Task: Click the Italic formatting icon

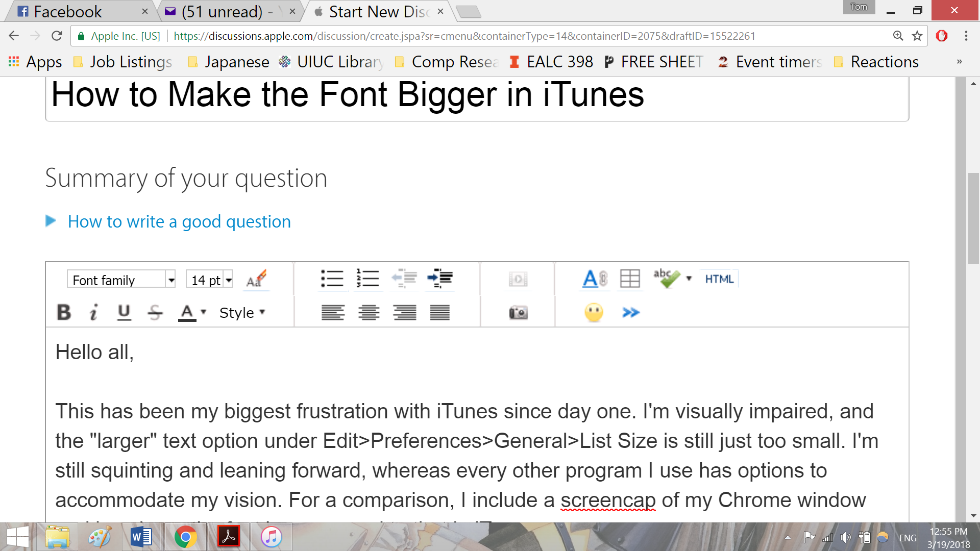Action: [94, 312]
